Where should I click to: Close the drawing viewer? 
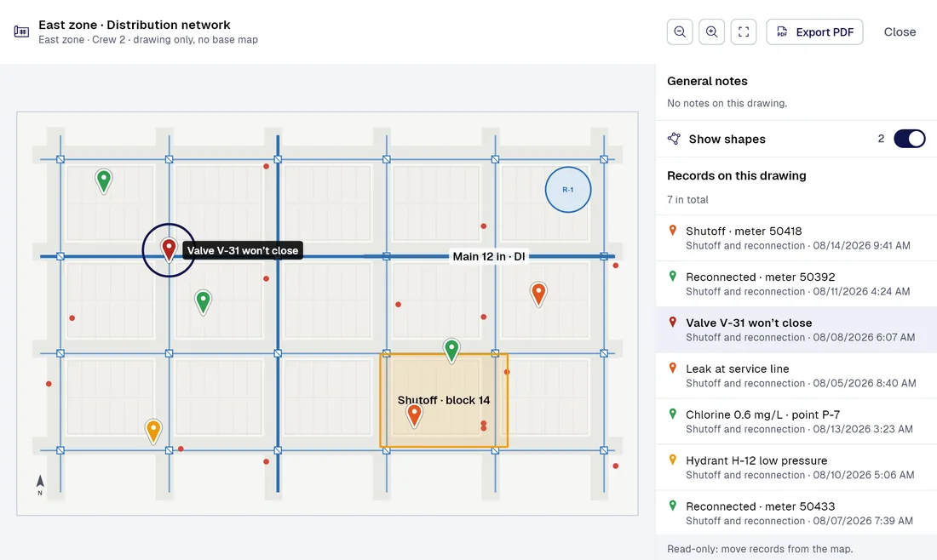[900, 31]
